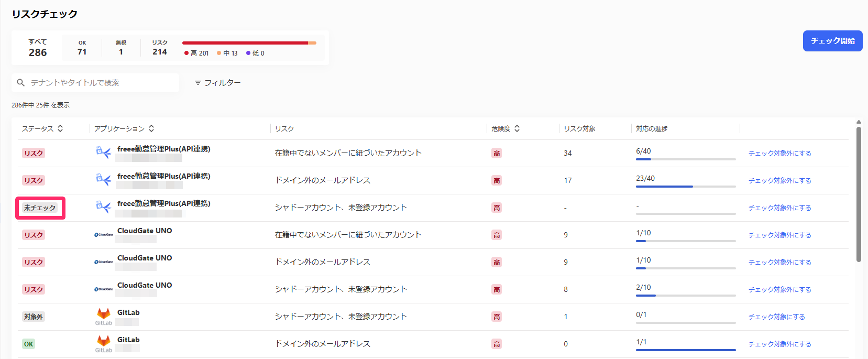
Task: Click the green OK status badge
Action: click(x=29, y=344)
